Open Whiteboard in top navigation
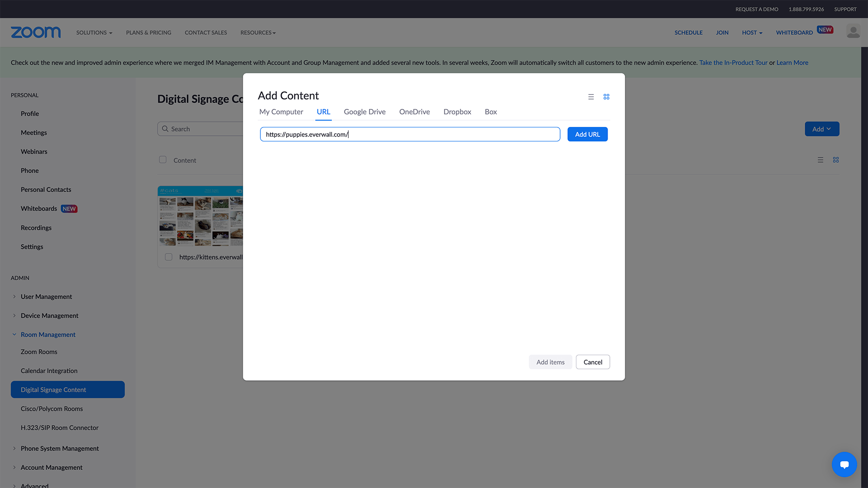The image size is (868, 488). tap(794, 33)
